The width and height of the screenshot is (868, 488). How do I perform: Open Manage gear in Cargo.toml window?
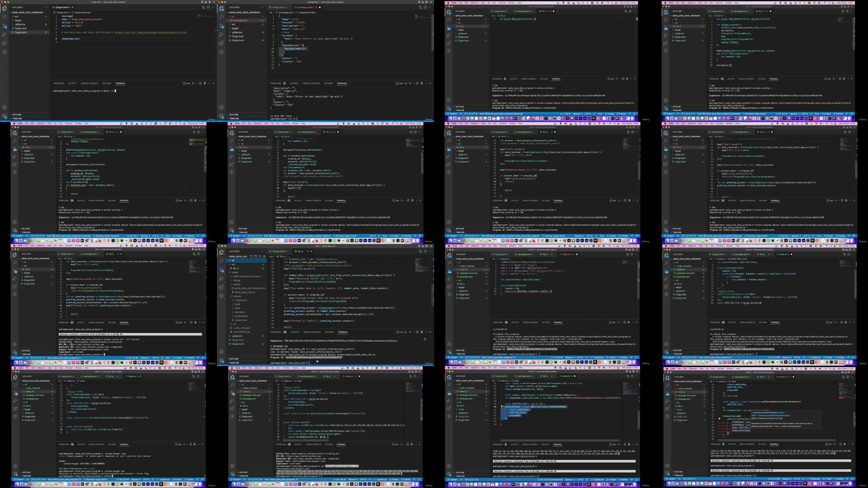tap(4, 116)
